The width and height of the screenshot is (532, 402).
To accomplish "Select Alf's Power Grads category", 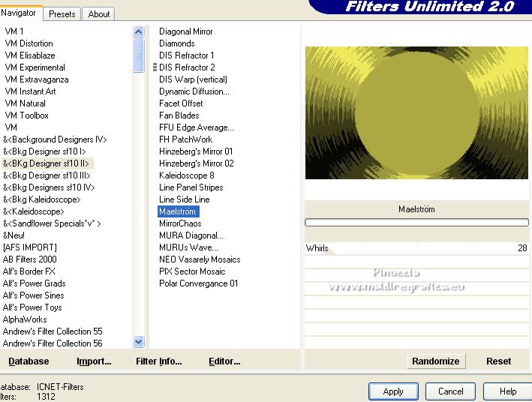I will 34,283.
